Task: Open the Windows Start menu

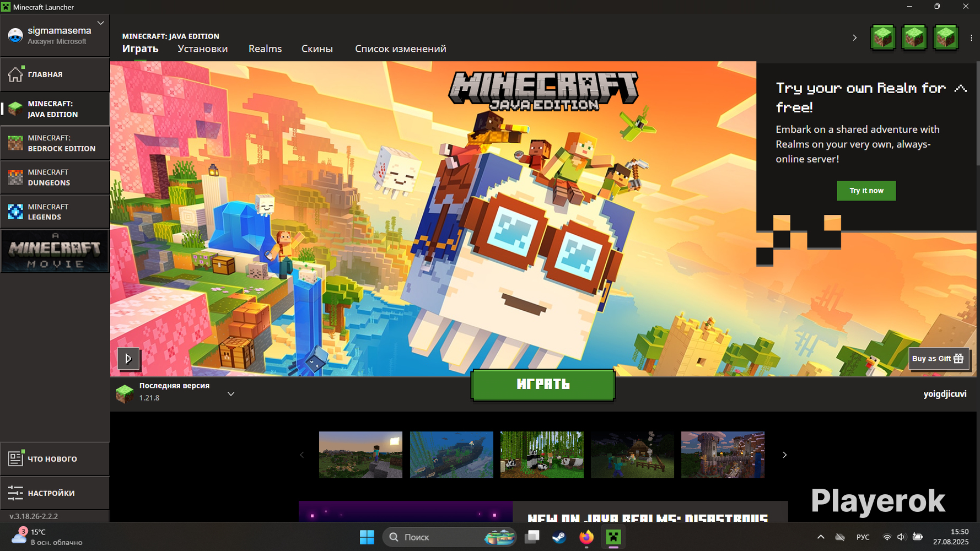Action: 367,537
